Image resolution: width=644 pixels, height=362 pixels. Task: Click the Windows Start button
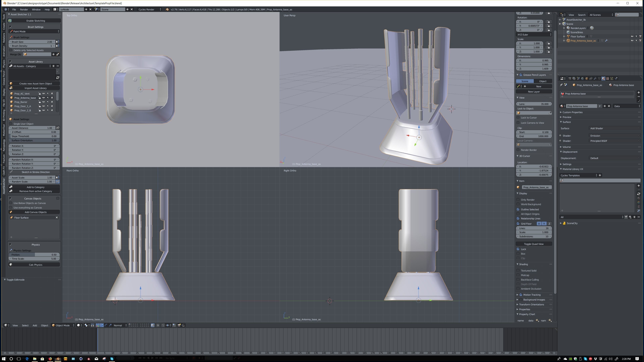pos(4,359)
